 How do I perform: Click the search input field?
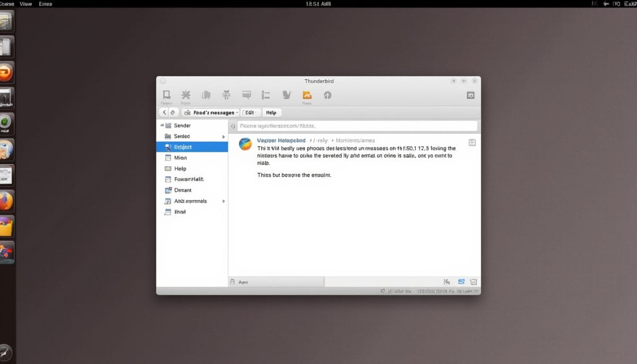[357, 126]
